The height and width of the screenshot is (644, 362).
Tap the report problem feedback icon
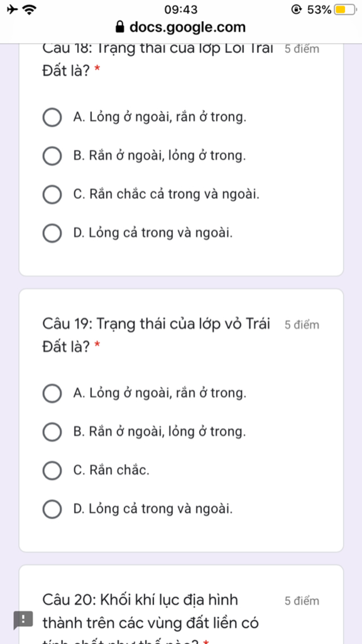tap(23, 620)
